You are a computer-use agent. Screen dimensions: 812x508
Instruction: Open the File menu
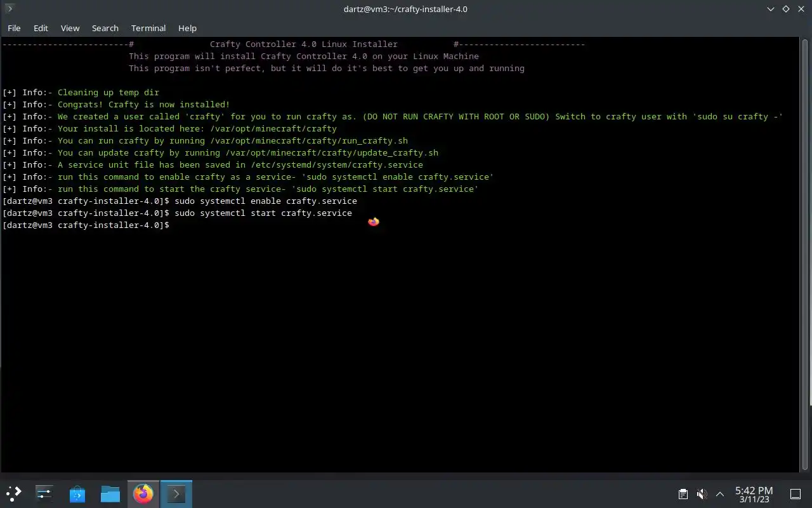14,28
